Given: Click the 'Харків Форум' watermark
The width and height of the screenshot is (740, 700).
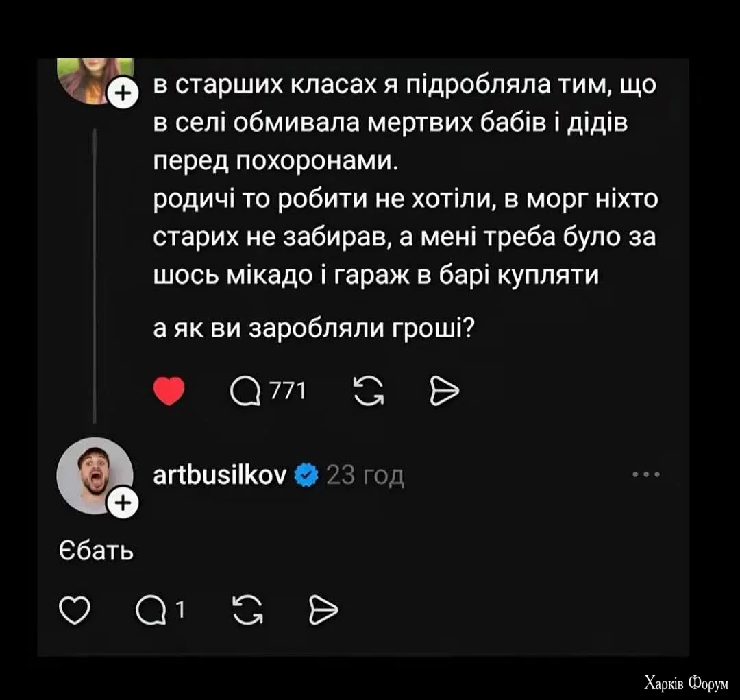Looking at the screenshot, I should click(687, 683).
